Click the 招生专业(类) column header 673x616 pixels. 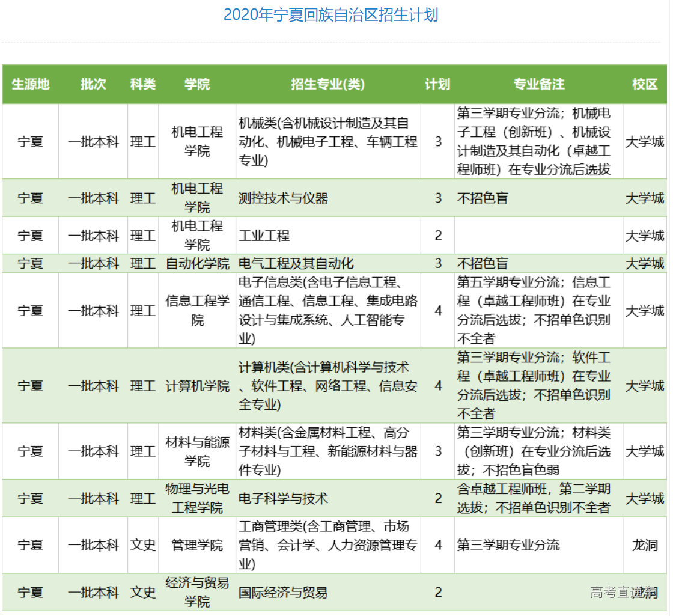327,84
